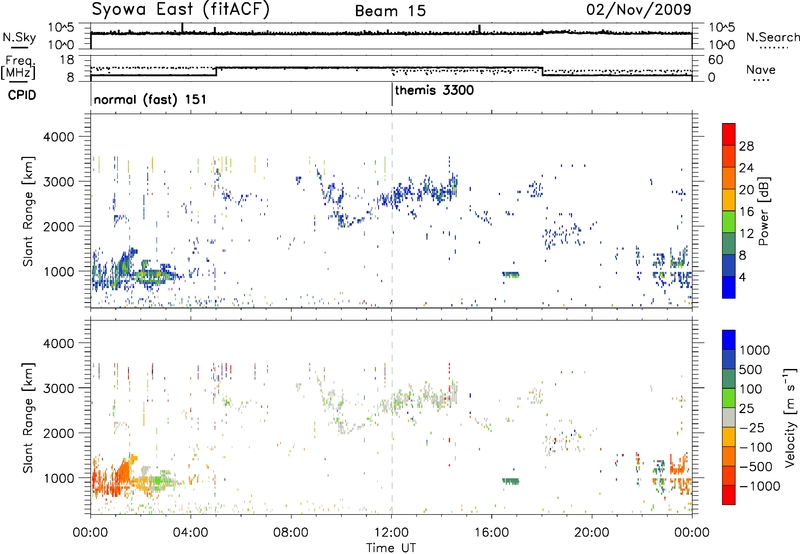800x554 pixels.
Task: Click the "4000" tick label on the power panel
Action: (58, 137)
